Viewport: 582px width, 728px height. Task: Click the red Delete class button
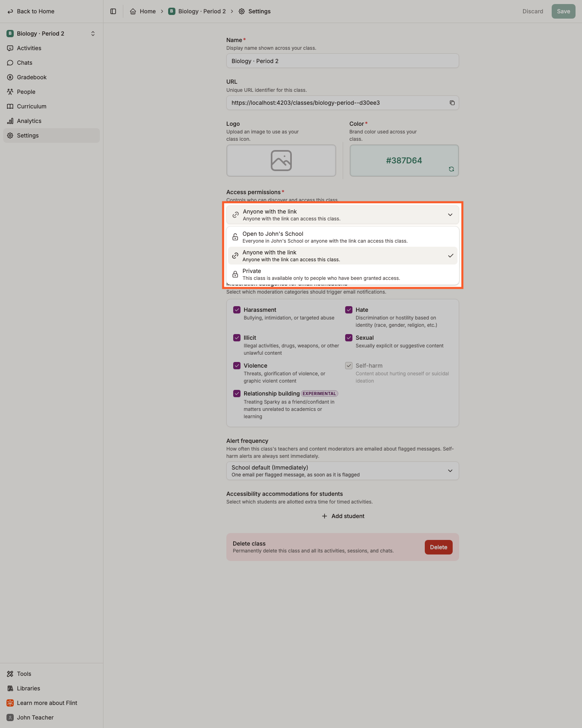(439, 547)
